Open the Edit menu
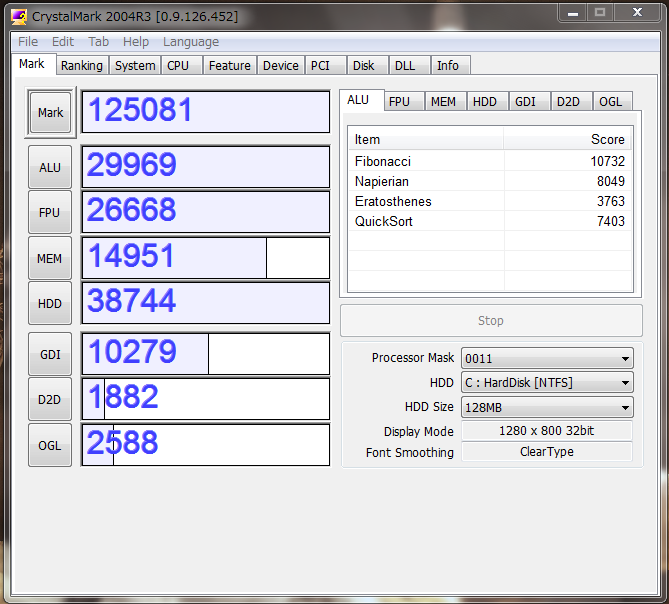 63,42
